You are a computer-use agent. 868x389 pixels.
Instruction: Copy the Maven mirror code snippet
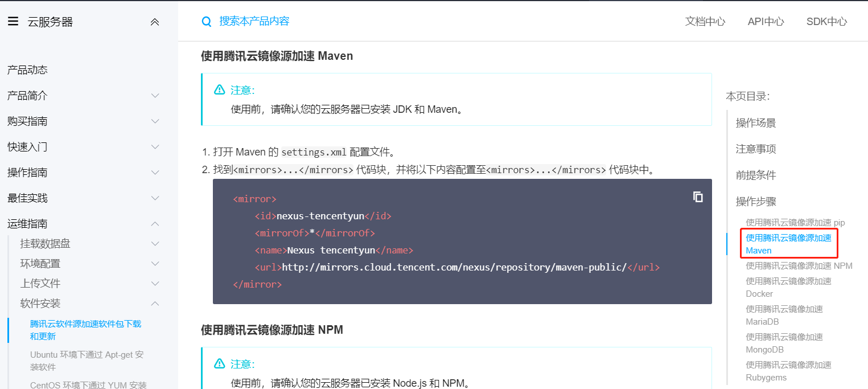698,196
